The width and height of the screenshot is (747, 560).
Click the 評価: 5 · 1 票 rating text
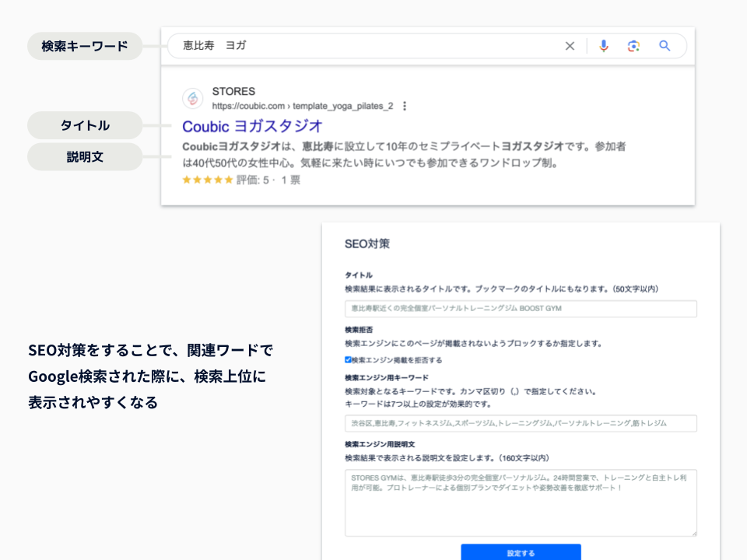click(x=268, y=180)
